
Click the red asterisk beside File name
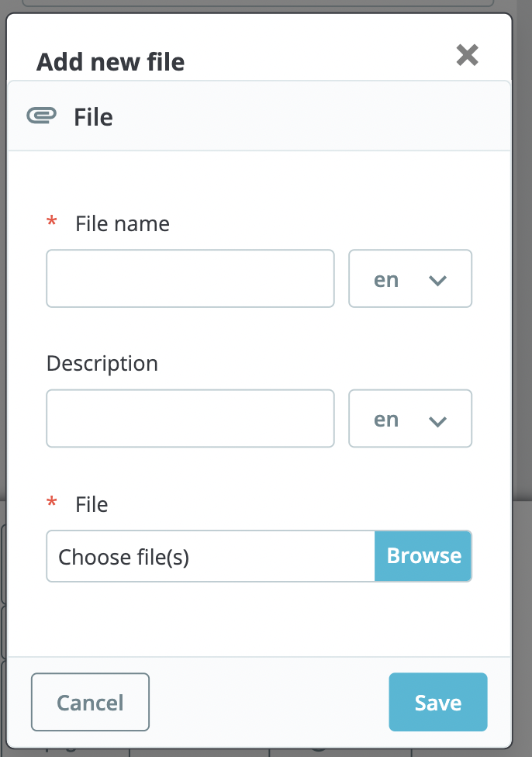tap(51, 222)
